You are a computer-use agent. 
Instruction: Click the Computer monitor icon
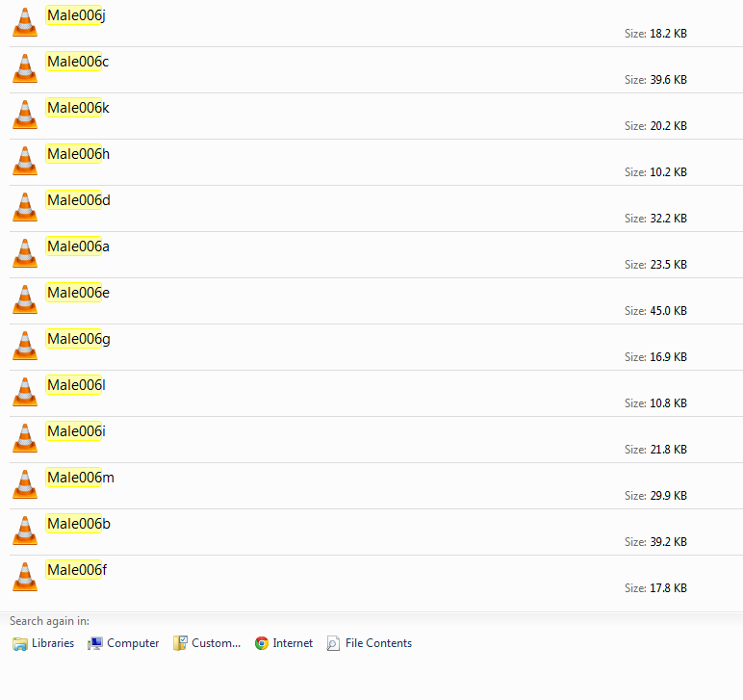pyautogui.click(x=94, y=643)
